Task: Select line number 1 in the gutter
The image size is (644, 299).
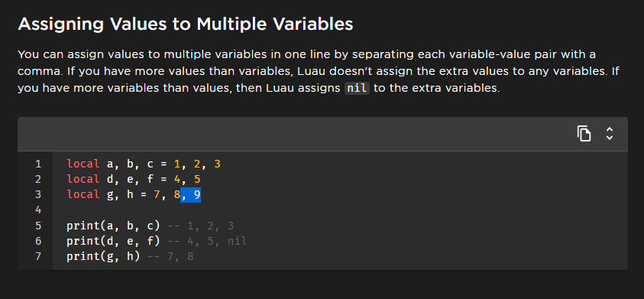Action: pyautogui.click(x=38, y=164)
